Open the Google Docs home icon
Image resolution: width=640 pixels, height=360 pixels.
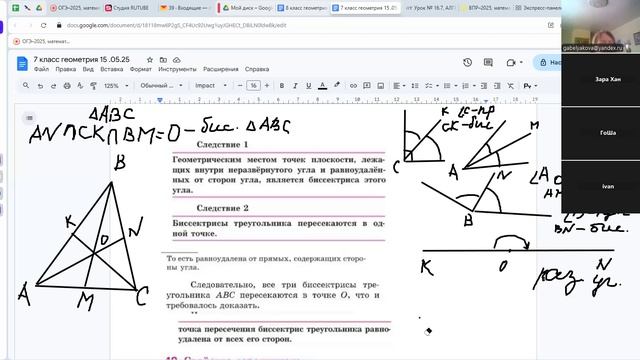pyautogui.click(x=22, y=64)
